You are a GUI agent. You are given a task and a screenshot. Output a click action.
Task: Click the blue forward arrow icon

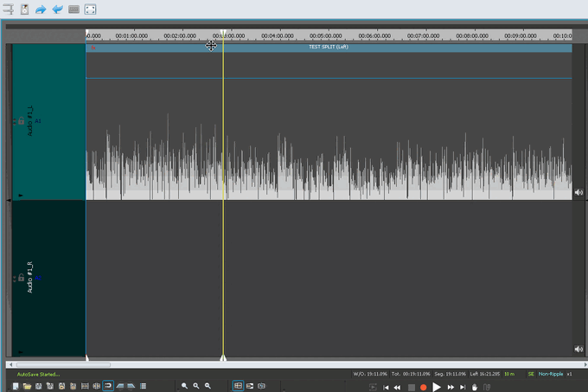pos(41,10)
